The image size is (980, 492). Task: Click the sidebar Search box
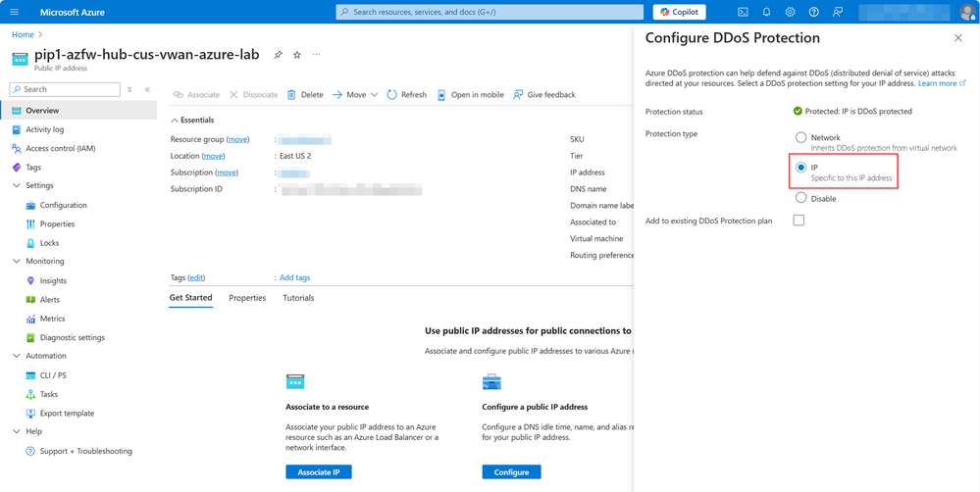tap(65, 89)
